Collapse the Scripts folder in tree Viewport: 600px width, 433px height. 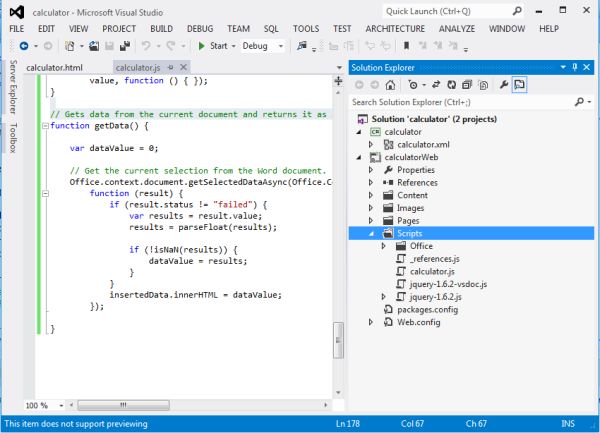click(x=372, y=233)
